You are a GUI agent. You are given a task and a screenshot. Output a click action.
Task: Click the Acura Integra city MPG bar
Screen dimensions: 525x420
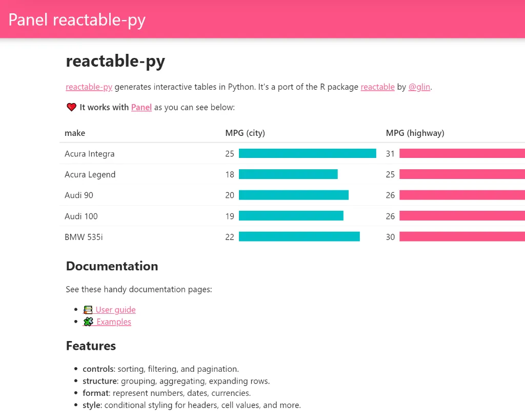pos(307,153)
